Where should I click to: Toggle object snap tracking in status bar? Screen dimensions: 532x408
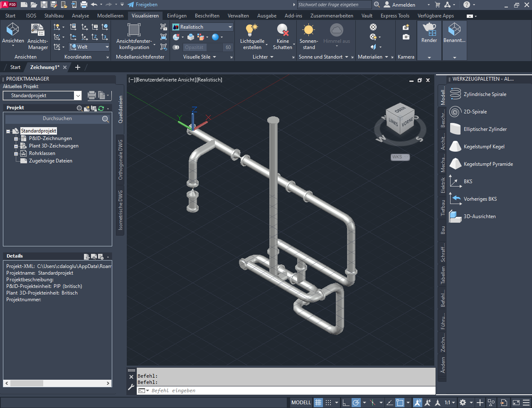tap(389, 403)
